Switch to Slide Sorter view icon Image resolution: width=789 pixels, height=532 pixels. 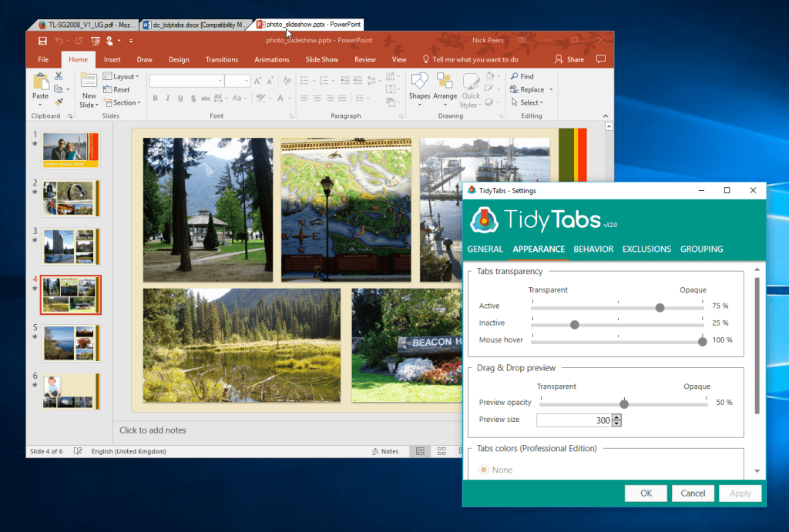[x=442, y=451]
